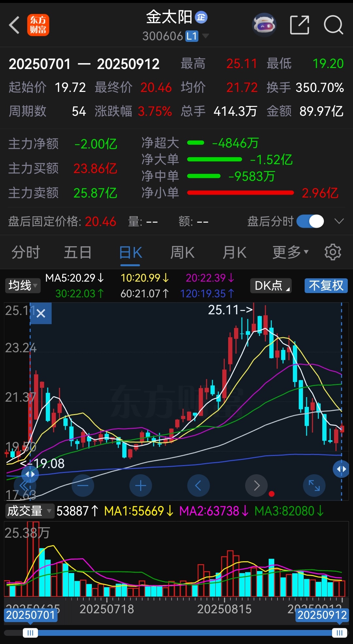Tap the 20250701 start date label

click(31, 615)
